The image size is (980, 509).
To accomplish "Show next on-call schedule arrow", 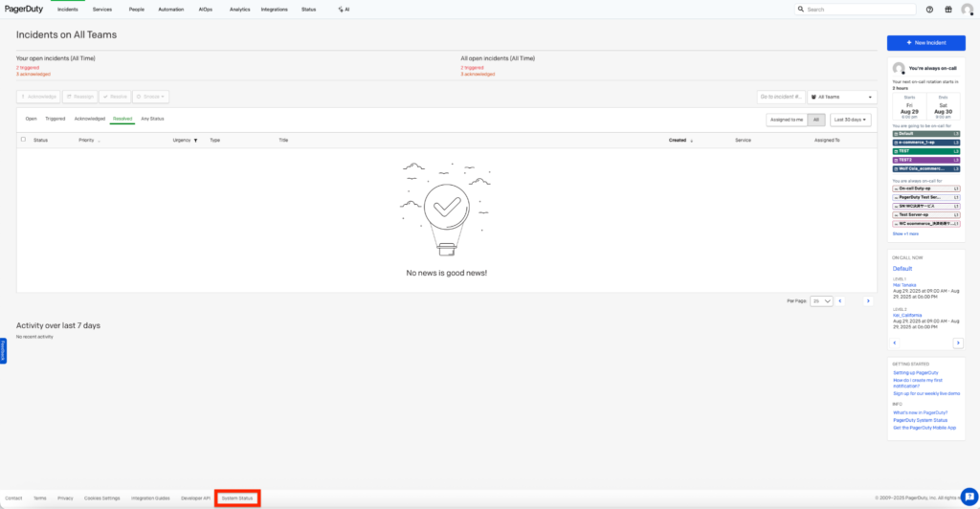I will 957,342.
